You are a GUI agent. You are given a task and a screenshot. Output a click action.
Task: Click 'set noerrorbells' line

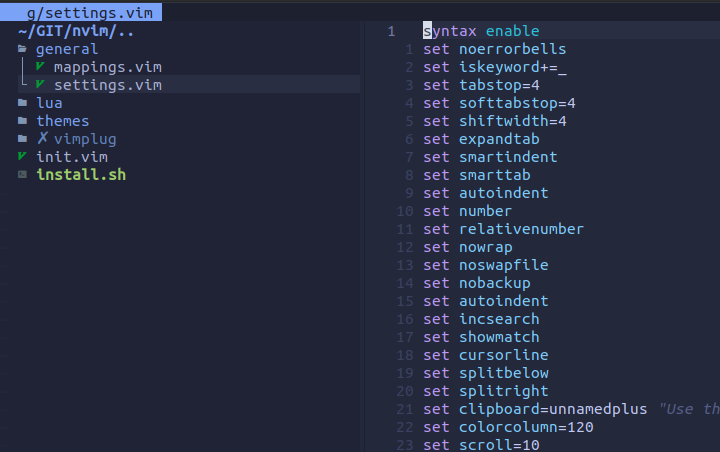495,49
